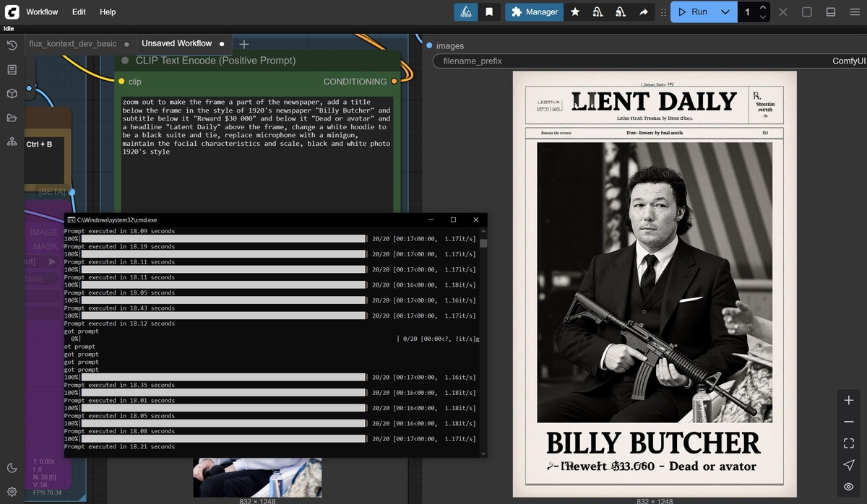Open settings with the gear icon
The width and height of the screenshot is (867, 504).
[12, 492]
